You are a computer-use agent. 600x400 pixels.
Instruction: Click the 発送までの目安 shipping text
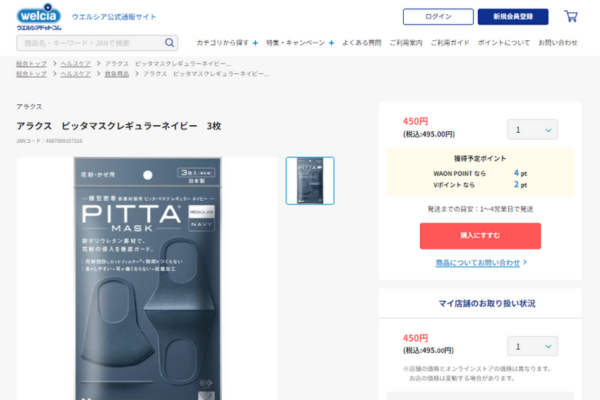coord(480,209)
